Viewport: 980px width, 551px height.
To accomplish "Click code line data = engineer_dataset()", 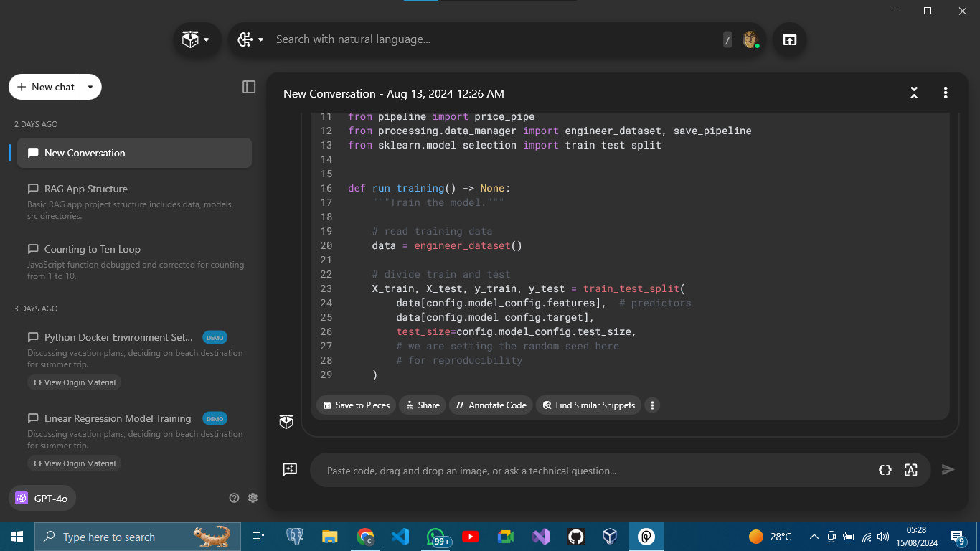I will click(x=447, y=245).
